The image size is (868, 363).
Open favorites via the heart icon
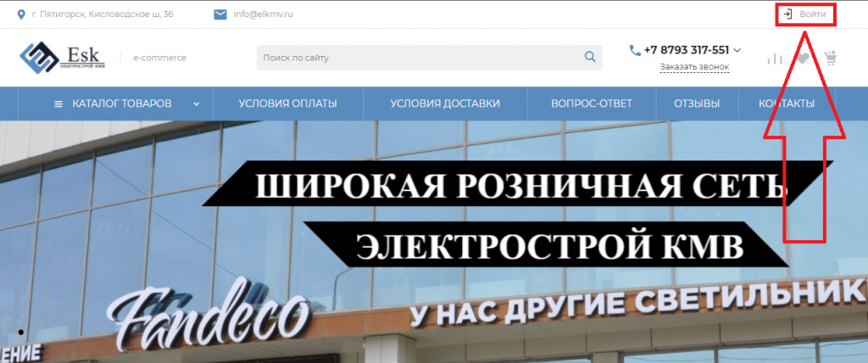click(803, 58)
